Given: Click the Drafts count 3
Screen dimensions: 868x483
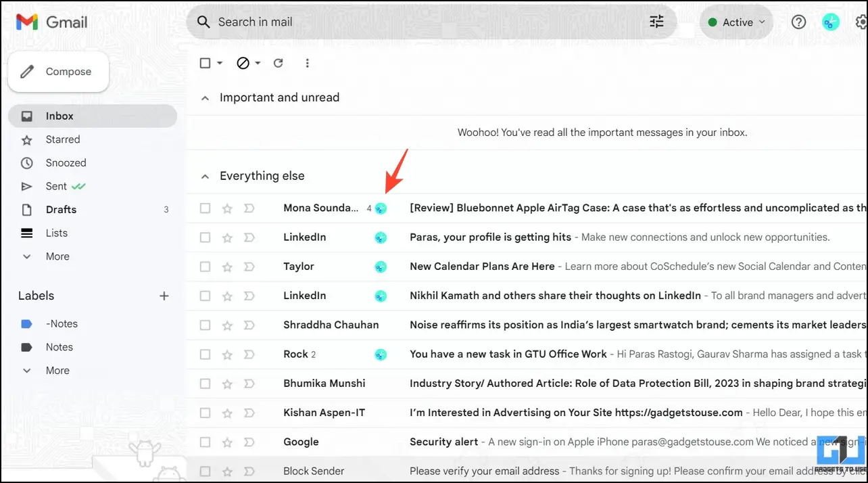Looking at the screenshot, I should (x=166, y=210).
